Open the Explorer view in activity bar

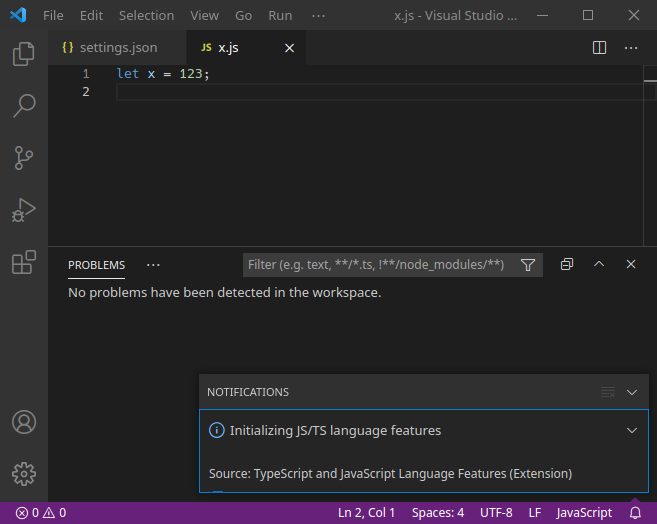(x=23, y=54)
